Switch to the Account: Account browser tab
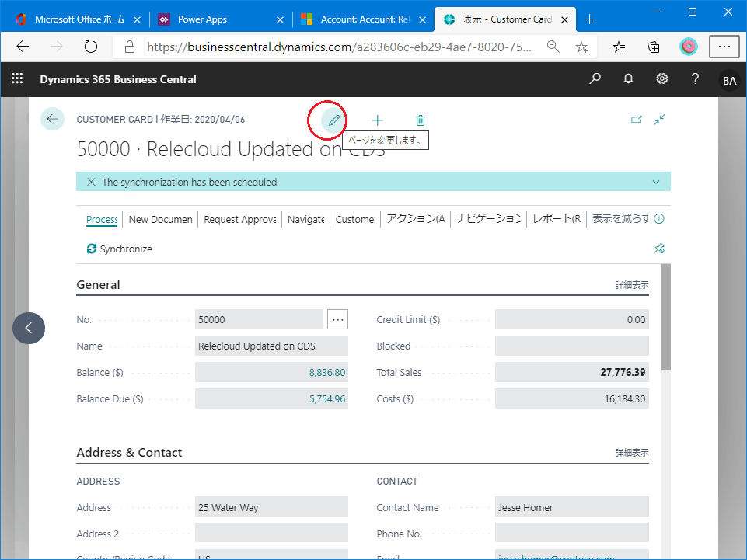747x560 pixels. [x=364, y=19]
